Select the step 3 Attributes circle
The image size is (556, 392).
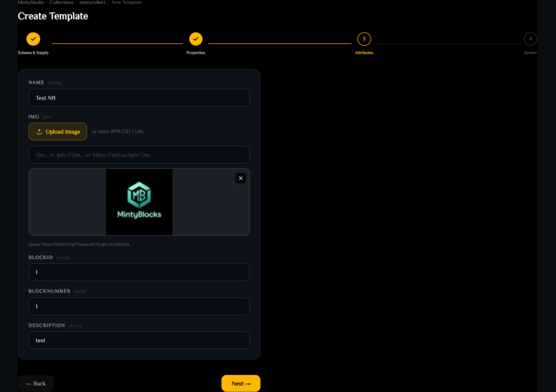click(x=364, y=39)
